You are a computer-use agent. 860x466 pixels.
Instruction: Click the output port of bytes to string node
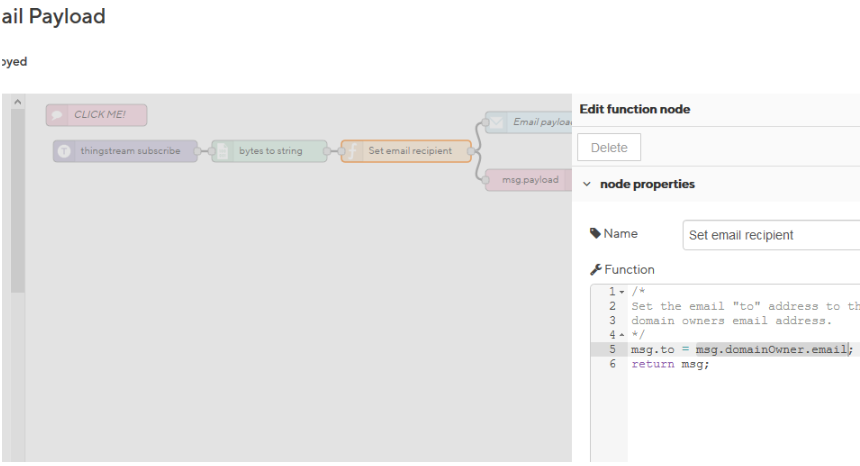pyautogui.click(x=327, y=151)
